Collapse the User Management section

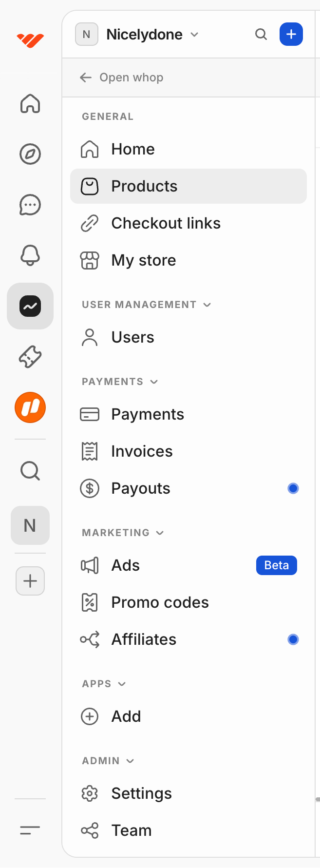click(x=207, y=305)
